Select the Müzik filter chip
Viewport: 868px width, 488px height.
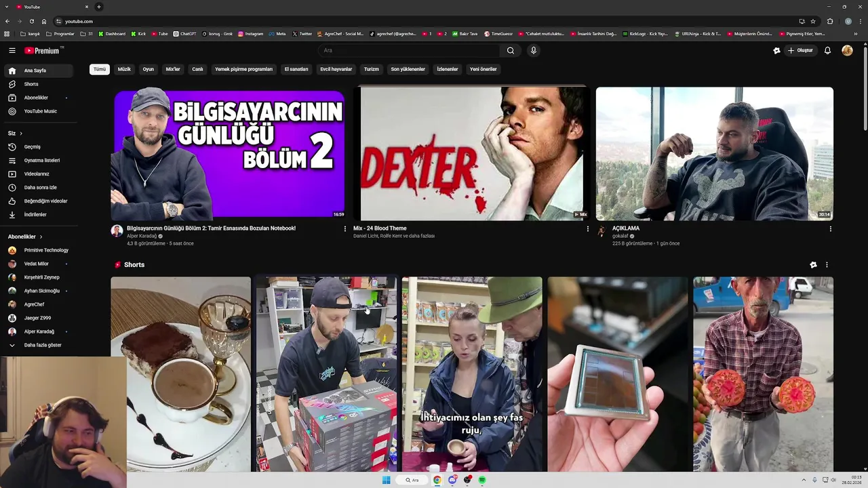[124, 69]
